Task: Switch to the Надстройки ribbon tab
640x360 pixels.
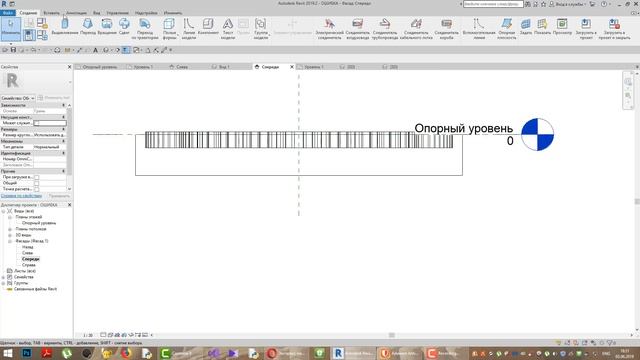Action: pos(146,13)
